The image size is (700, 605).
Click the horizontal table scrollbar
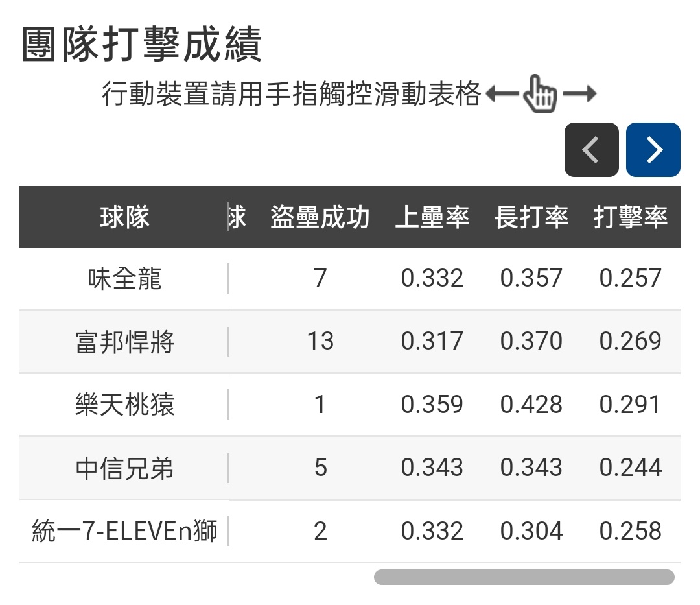pos(524,577)
